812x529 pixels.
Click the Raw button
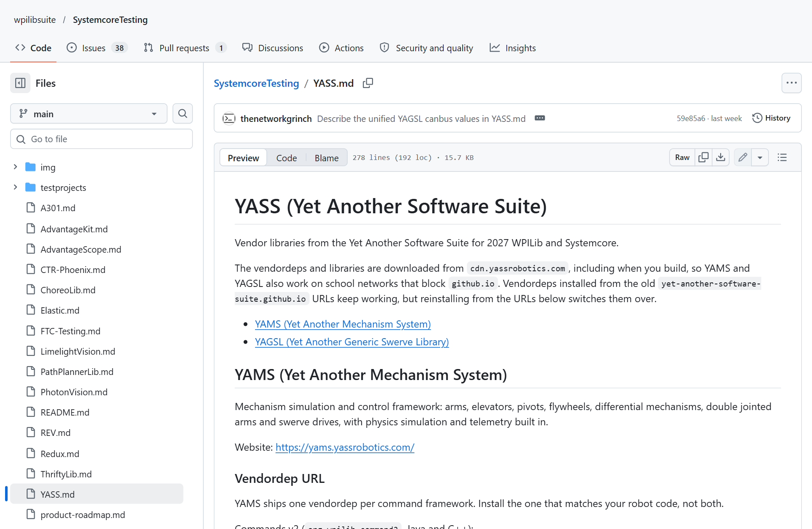tap(682, 157)
